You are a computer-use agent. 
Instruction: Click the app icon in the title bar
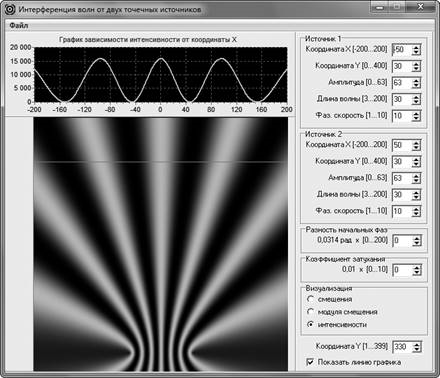(x=10, y=9)
